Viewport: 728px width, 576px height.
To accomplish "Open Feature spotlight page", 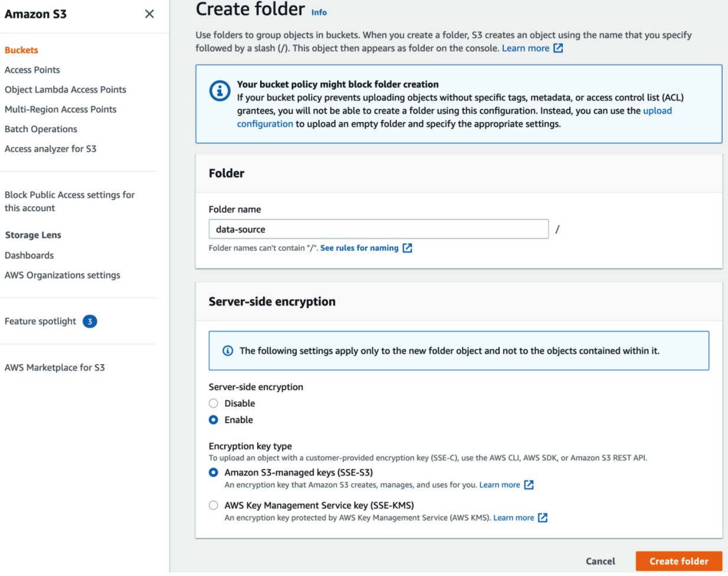I will click(41, 321).
